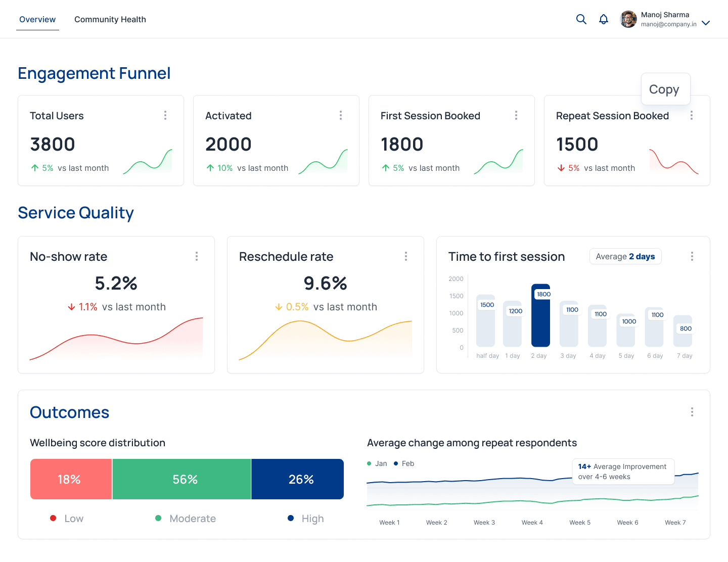Image resolution: width=728 pixels, height=562 pixels.
Task: Click the Week 4 axis label
Action: click(x=532, y=523)
